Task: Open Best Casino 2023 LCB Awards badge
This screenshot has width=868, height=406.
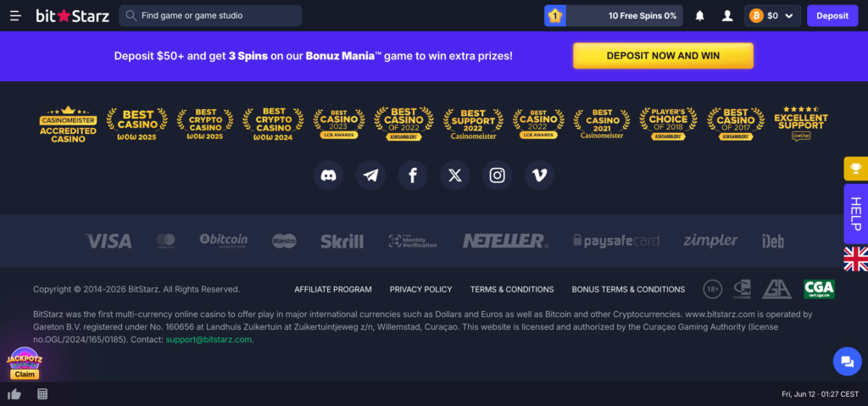Action: pyautogui.click(x=339, y=124)
